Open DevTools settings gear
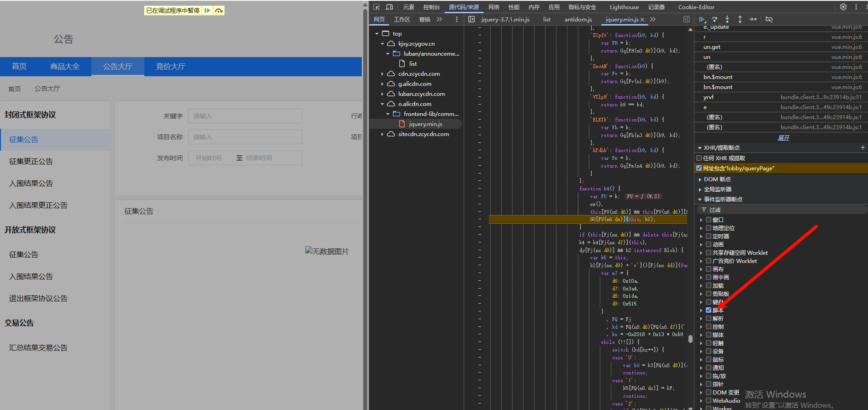Screen dimensions: 868x410 tap(843, 7)
